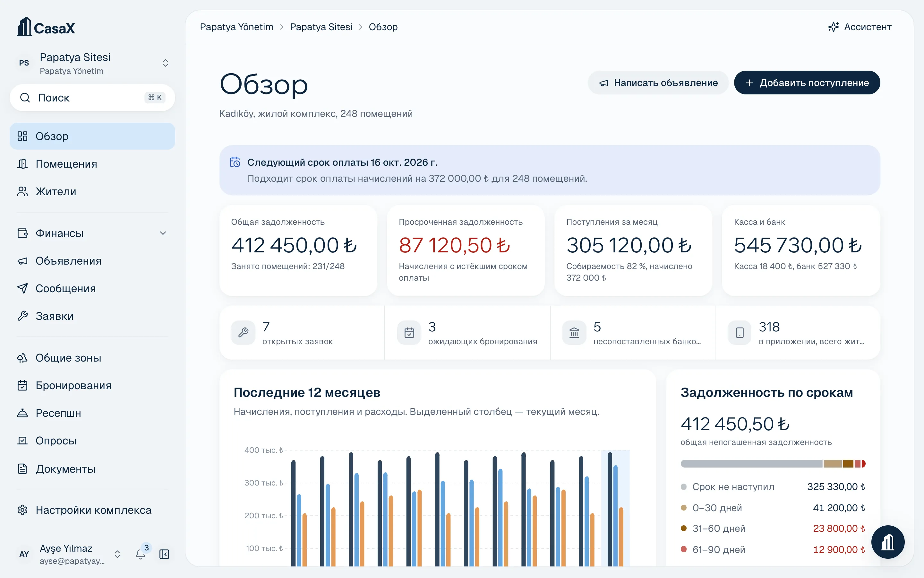Click megaphone icon in Написать объявление
Screen dimensions: 924x578
[604, 83]
